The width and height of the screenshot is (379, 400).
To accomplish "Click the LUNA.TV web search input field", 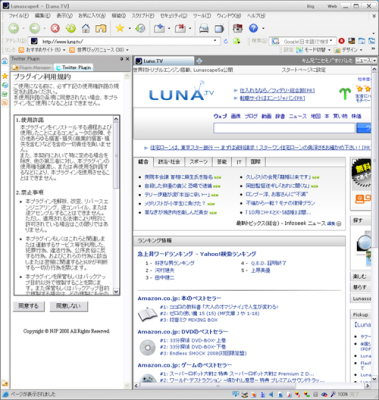I will click(x=284, y=128).
